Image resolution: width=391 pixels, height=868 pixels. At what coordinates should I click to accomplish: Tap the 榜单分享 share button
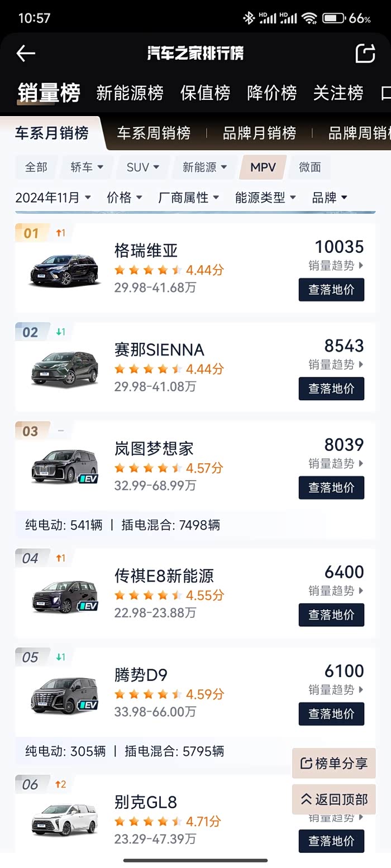[x=334, y=764]
